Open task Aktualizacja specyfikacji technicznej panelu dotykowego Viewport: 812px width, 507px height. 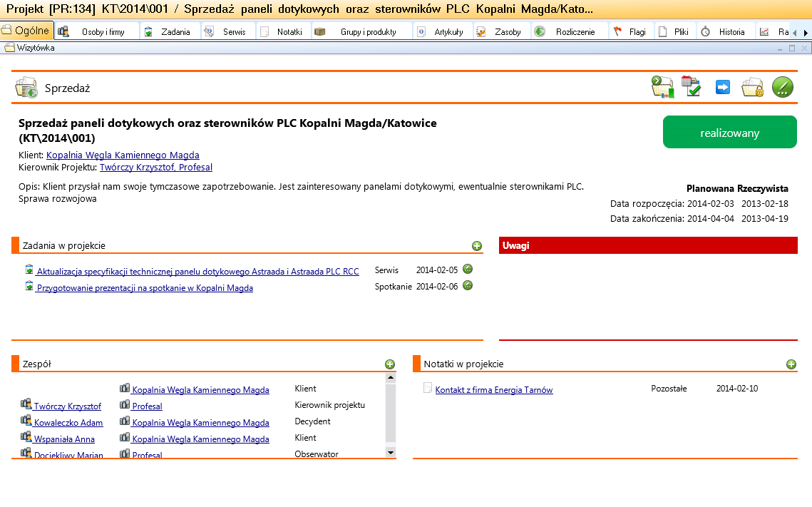pos(197,272)
